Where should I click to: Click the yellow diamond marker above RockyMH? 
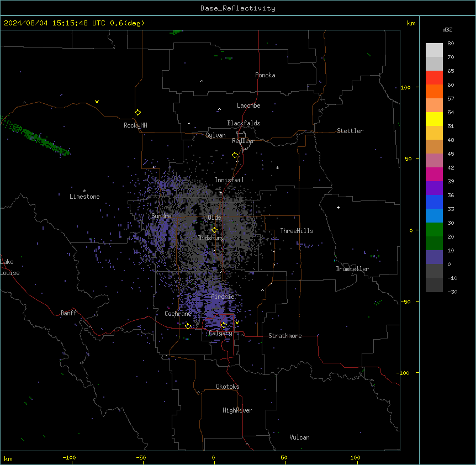[137, 113]
